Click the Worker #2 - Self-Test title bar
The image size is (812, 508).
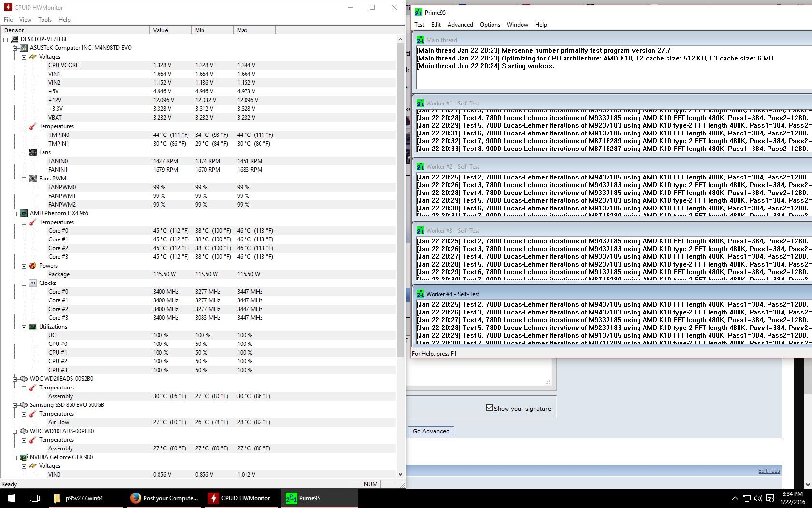pyautogui.click(x=612, y=166)
